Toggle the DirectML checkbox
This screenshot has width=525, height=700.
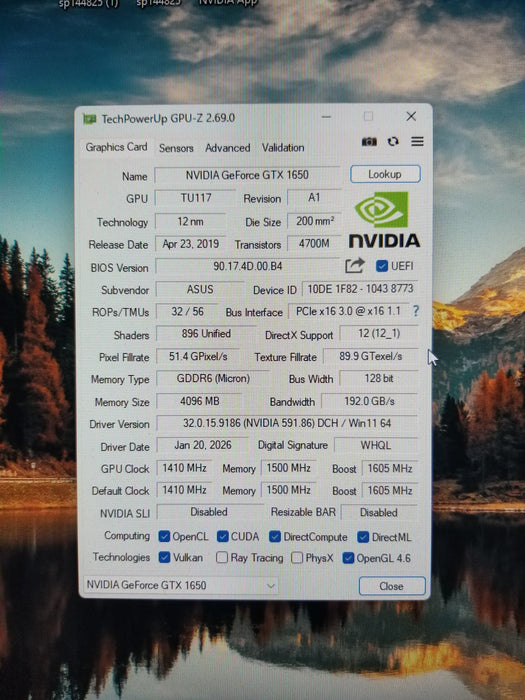click(x=363, y=537)
